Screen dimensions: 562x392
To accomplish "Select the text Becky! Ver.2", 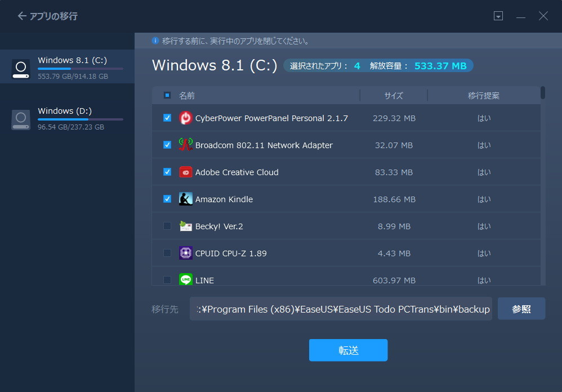I will (x=219, y=226).
